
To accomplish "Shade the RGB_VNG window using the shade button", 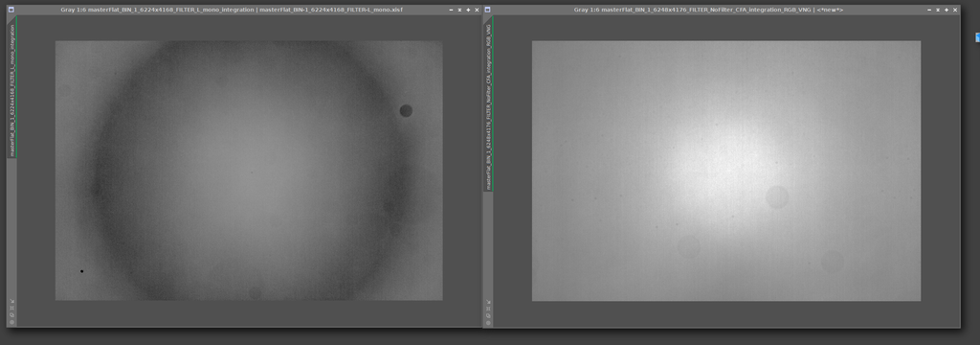I will [x=938, y=10].
